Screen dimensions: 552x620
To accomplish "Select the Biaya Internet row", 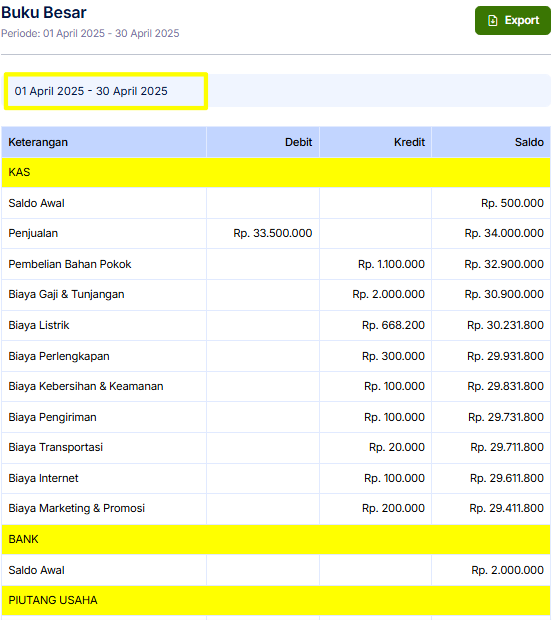I will pyautogui.click(x=276, y=478).
